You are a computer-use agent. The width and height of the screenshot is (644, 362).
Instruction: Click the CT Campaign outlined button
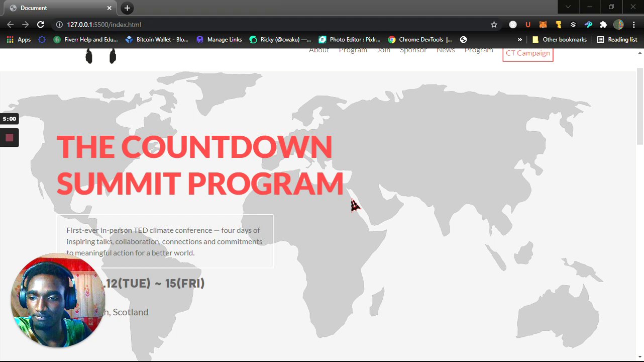[x=528, y=54]
